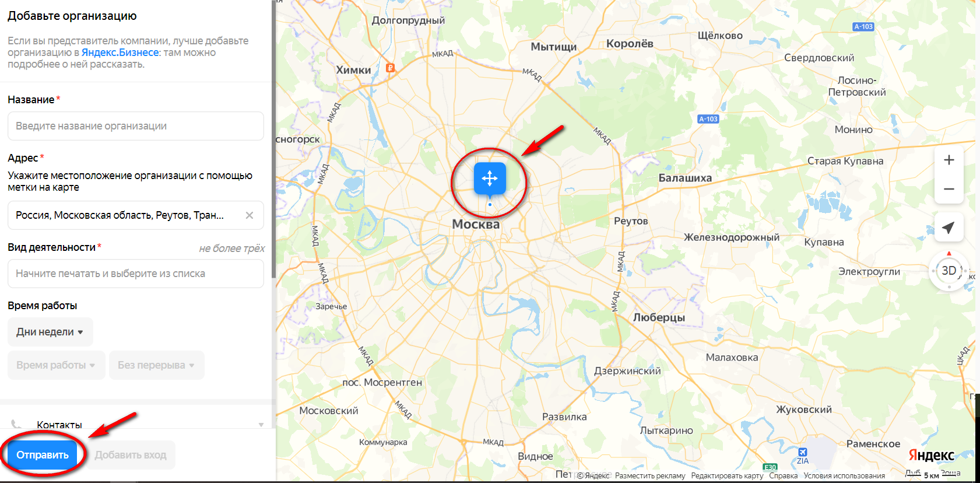This screenshot has height=483, width=980.
Task: Click the Добавить вход button
Action: pyautogui.click(x=131, y=455)
